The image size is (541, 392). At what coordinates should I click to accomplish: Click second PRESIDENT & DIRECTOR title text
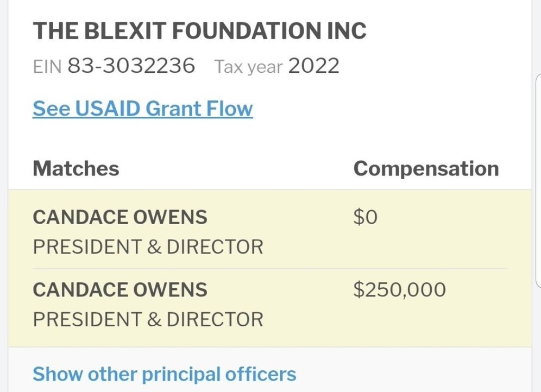pos(148,319)
